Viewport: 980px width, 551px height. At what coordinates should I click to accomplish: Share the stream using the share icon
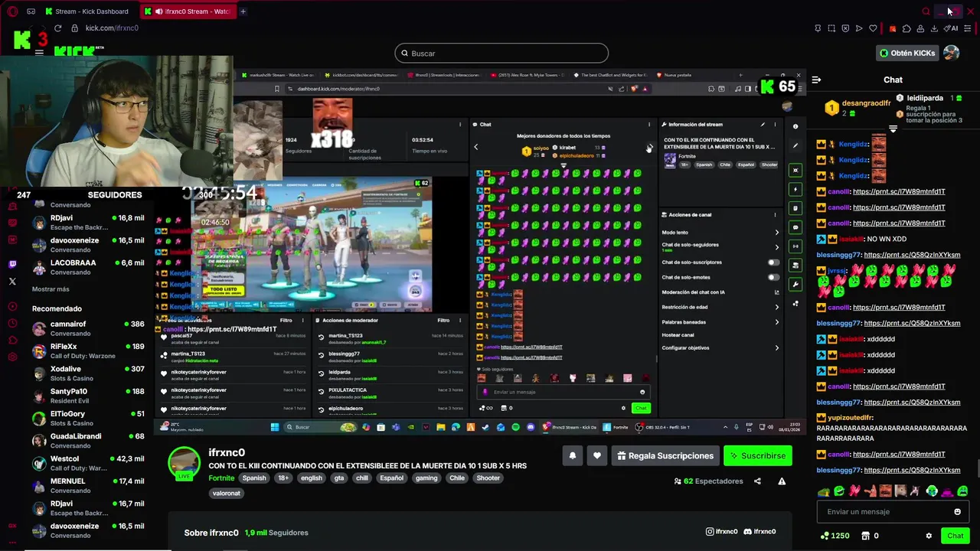click(757, 481)
